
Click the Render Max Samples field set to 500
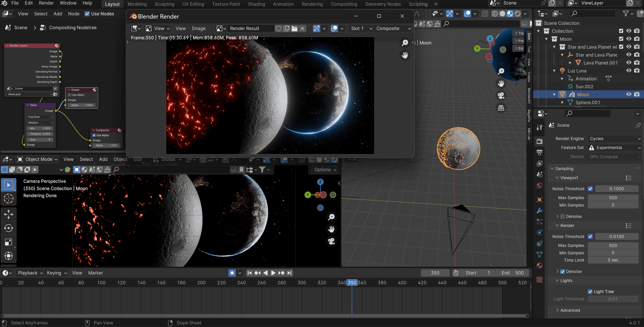[x=613, y=245]
